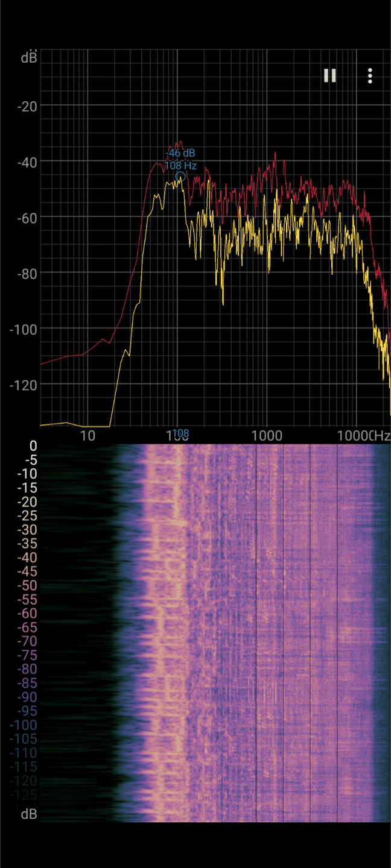Tap the -100 value on spectrogram color scale
This screenshot has height=868, width=391.
coord(24,725)
